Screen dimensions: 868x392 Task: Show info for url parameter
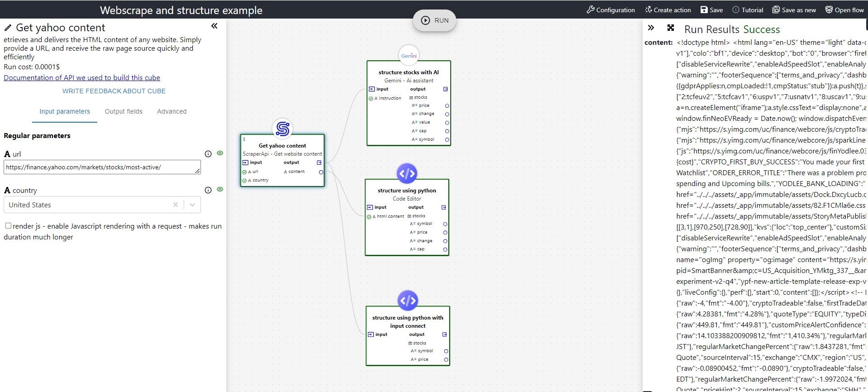pyautogui.click(x=208, y=154)
